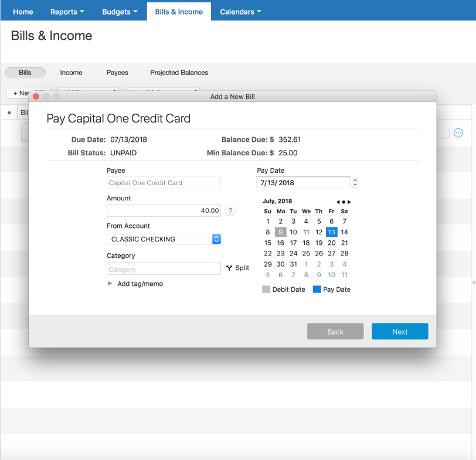476x460 pixels.
Task: Open the Reports menu
Action: tap(67, 12)
